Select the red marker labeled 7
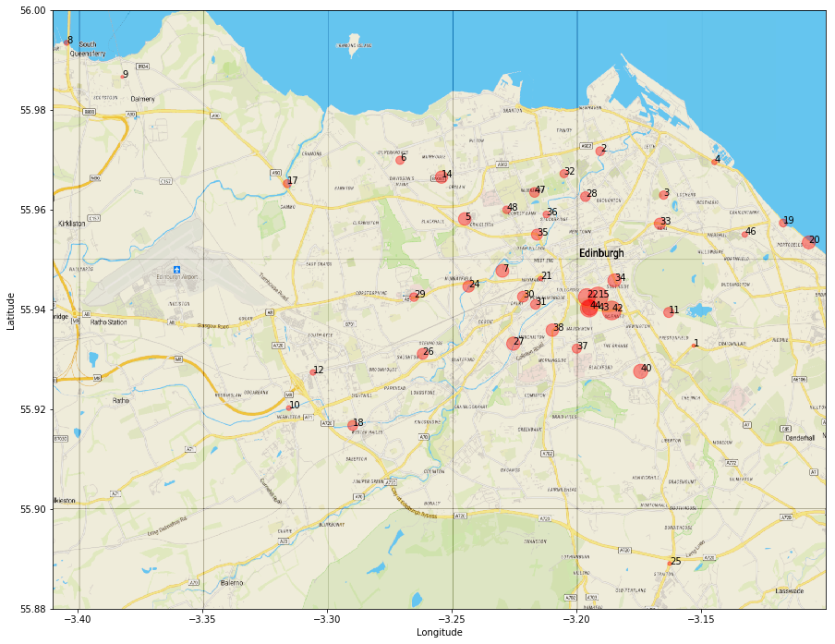The height and width of the screenshot is (644, 835). 502,270
